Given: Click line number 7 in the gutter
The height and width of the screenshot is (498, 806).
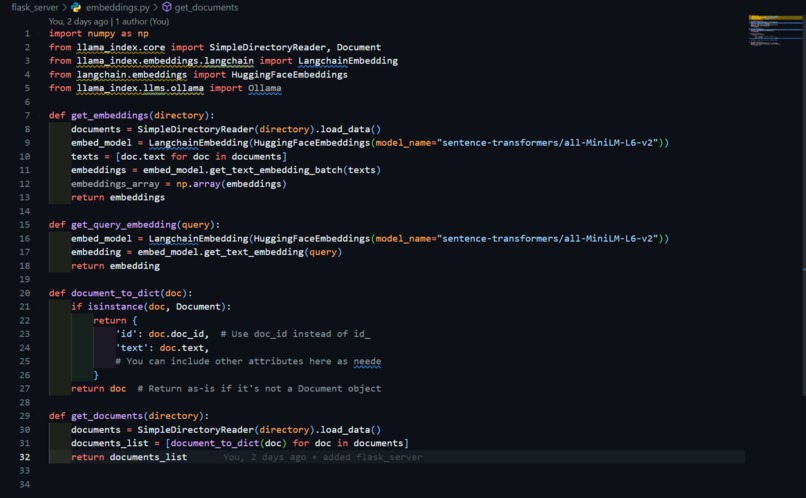Looking at the screenshot, I should [x=27, y=115].
